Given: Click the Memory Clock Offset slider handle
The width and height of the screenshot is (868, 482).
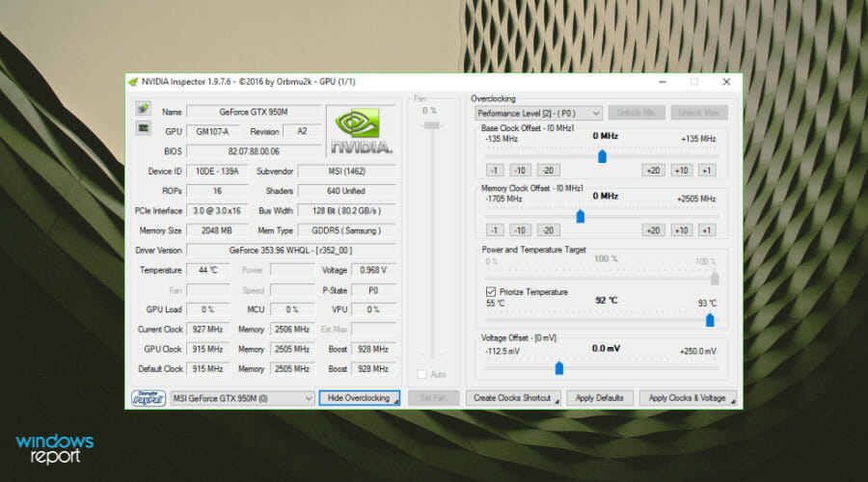Looking at the screenshot, I should pyautogui.click(x=581, y=216).
